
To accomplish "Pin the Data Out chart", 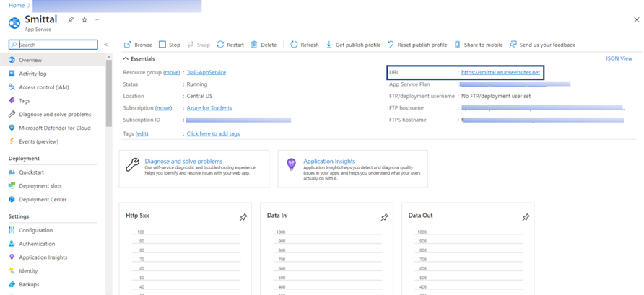I will coord(526,217).
